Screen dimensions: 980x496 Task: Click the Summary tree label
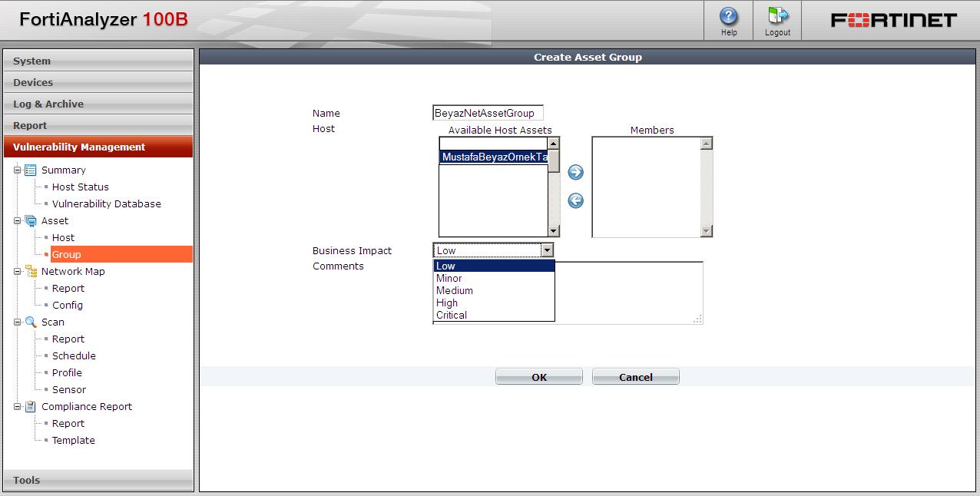point(64,170)
